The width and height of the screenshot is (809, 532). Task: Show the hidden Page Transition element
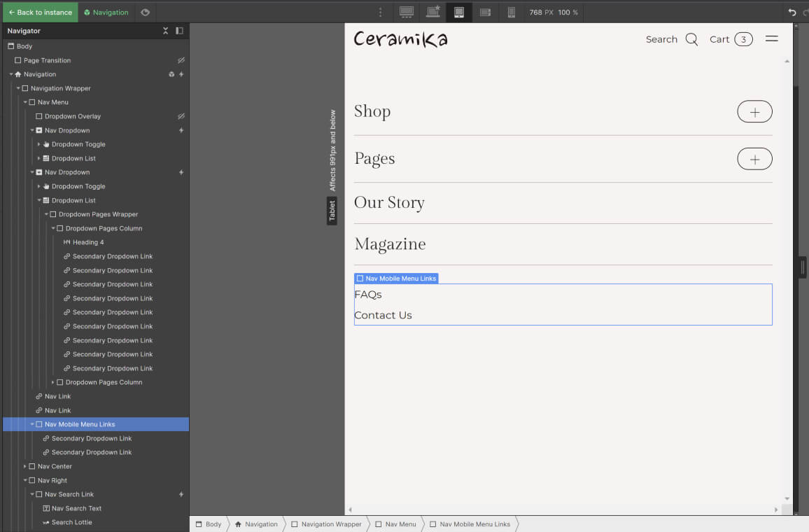(x=181, y=60)
